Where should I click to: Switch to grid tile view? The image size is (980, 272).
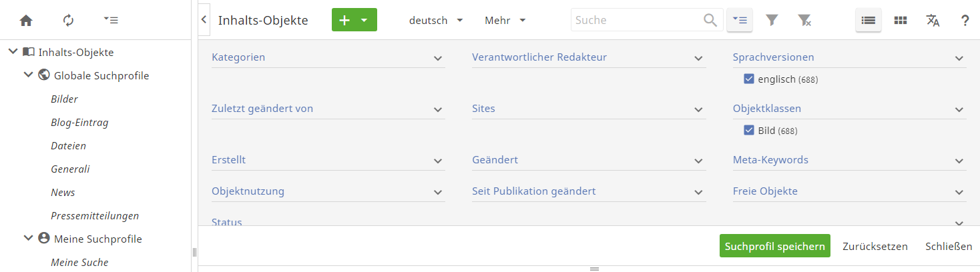[x=901, y=20]
